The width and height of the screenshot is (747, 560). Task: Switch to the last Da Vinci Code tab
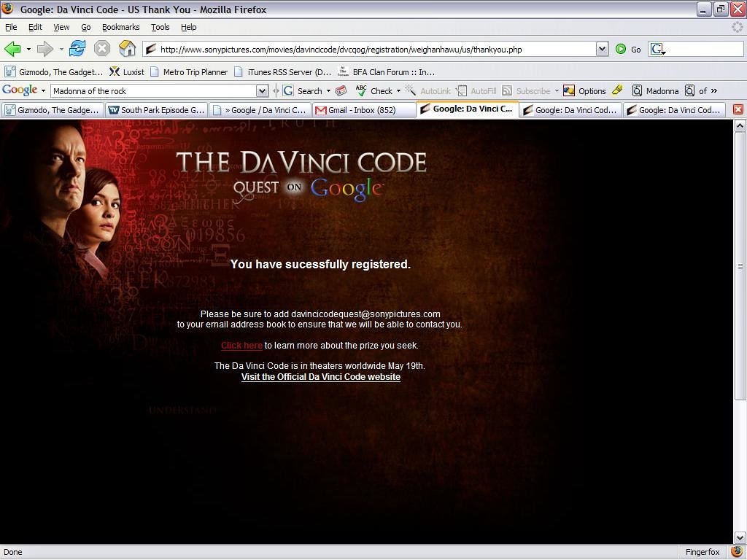pyautogui.click(x=674, y=110)
